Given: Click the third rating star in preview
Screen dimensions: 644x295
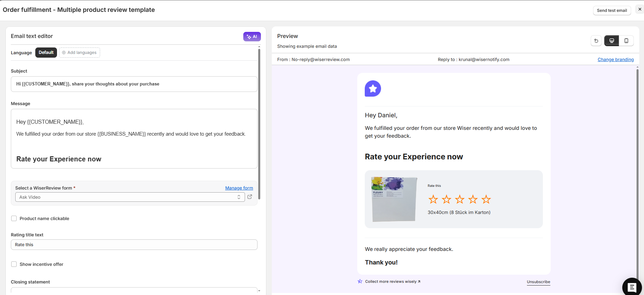Looking at the screenshot, I should 460,199.
